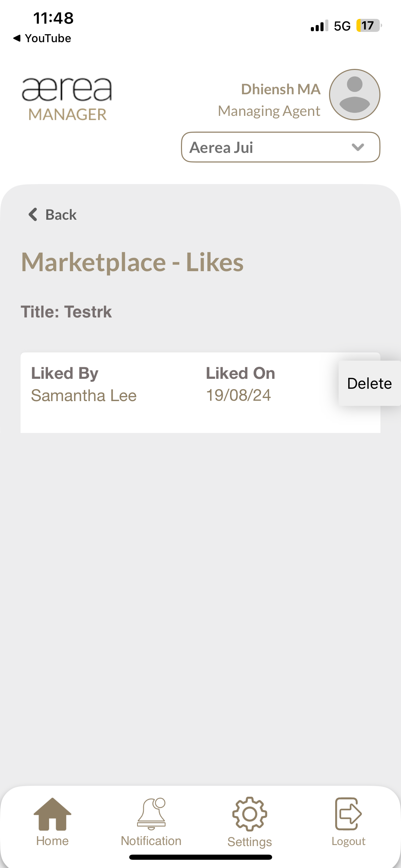This screenshot has height=868, width=401.
Task: Tap the Back text link
Action: (x=61, y=215)
